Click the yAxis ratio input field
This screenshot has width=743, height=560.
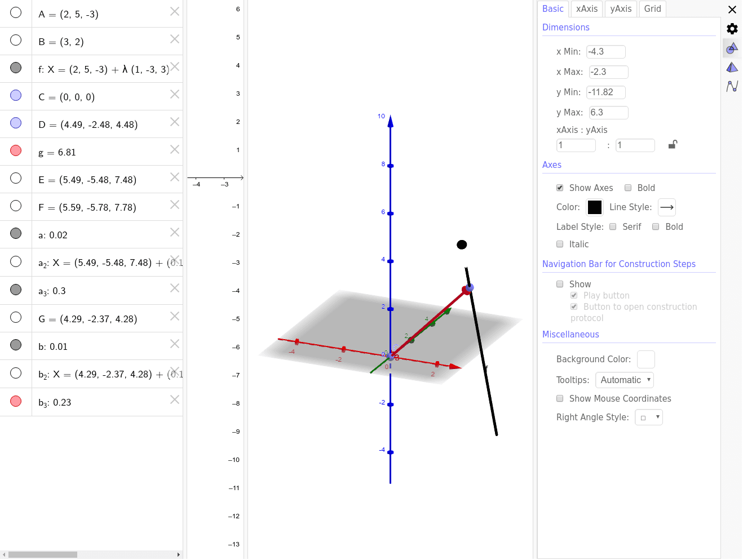click(635, 145)
